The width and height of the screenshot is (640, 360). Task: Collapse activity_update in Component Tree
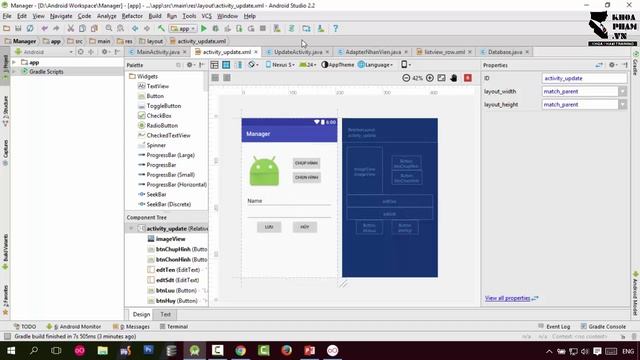click(x=131, y=229)
